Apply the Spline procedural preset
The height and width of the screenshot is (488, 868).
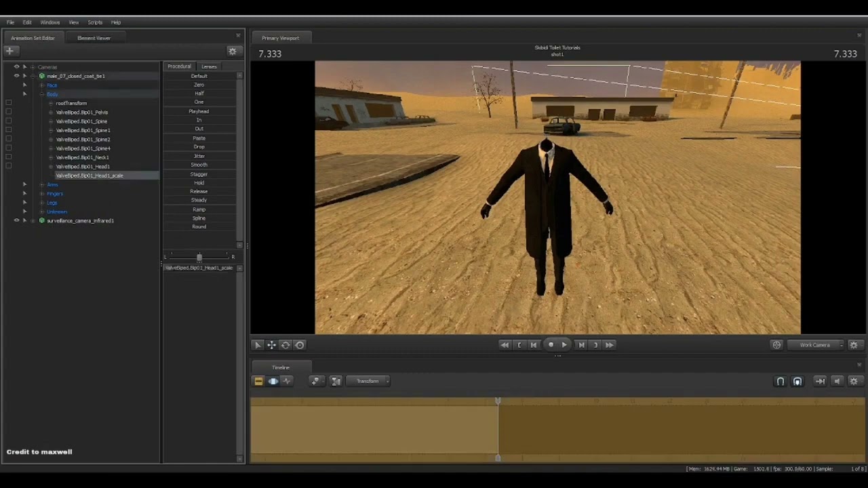[199, 218]
